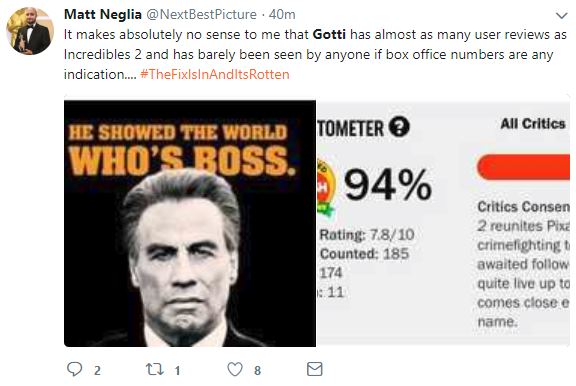Image resolution: width=576 pixels, height=386 pixels.
Task: View the Gotti 'Who's Boss' poster image
Action: [190, 223]
